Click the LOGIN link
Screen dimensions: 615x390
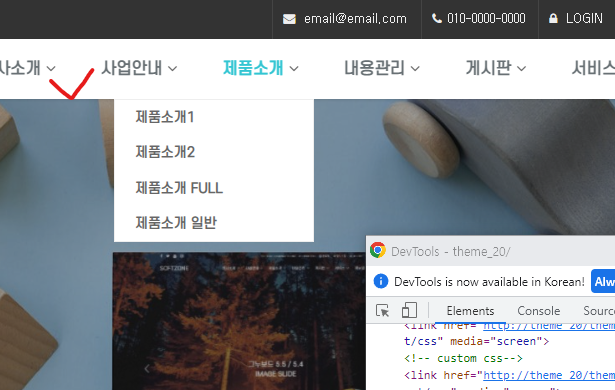(x=584, y=18)
